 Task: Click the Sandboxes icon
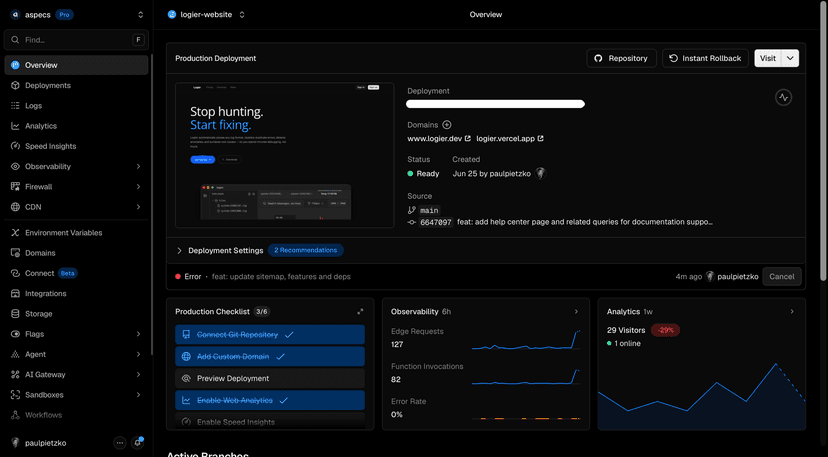pyautogui.click(x=15, y=395)
